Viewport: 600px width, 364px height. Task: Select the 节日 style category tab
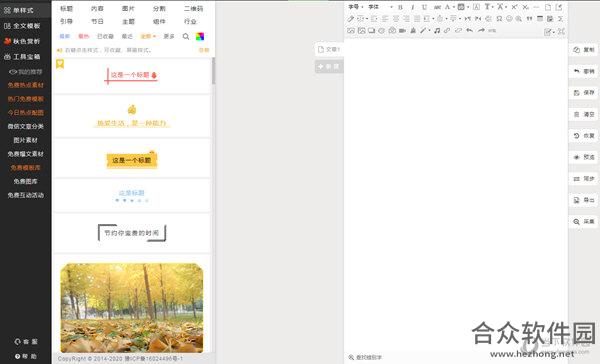[97, 21]
